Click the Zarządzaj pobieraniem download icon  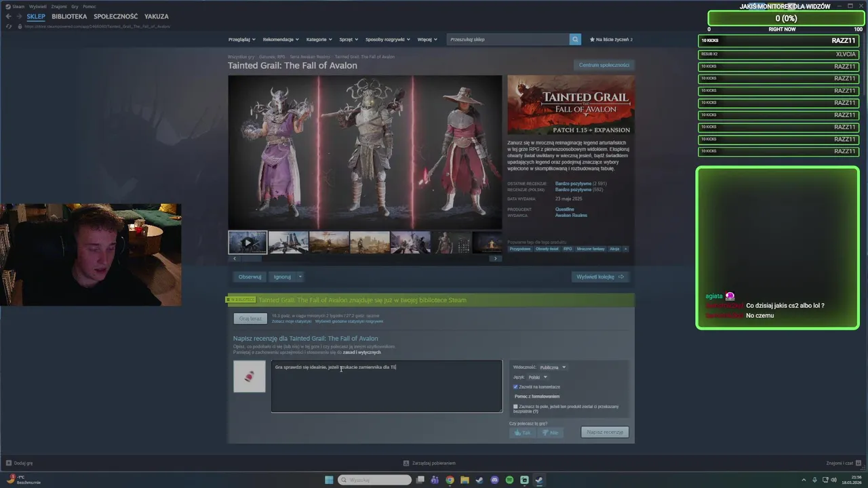point(406,463)
